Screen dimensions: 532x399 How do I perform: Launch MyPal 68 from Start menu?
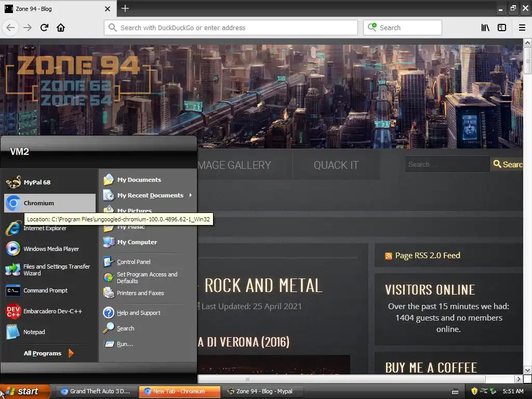click(x=50, y=182)
